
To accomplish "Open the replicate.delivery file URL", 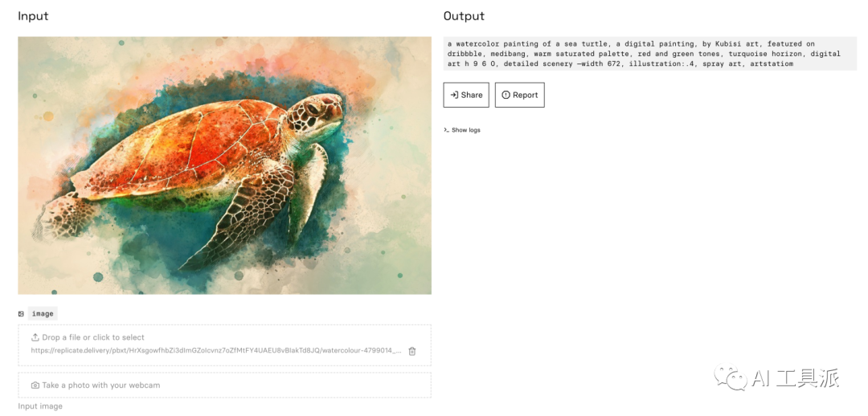I will pos(215,351).
